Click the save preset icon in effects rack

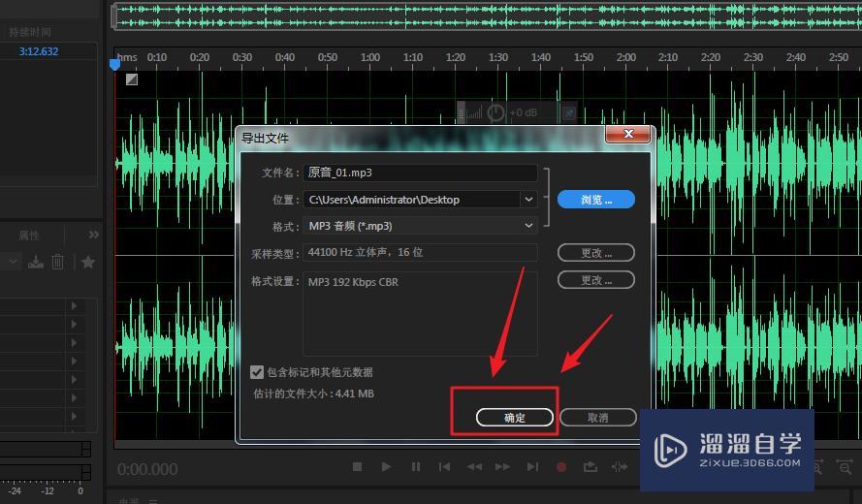pyautogui.click(x=36, y=262)
